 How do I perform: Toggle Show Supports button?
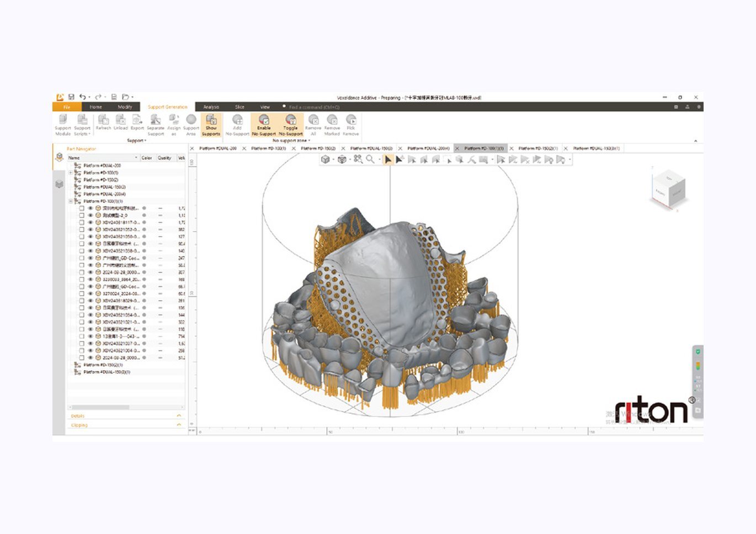click(211, 125)
